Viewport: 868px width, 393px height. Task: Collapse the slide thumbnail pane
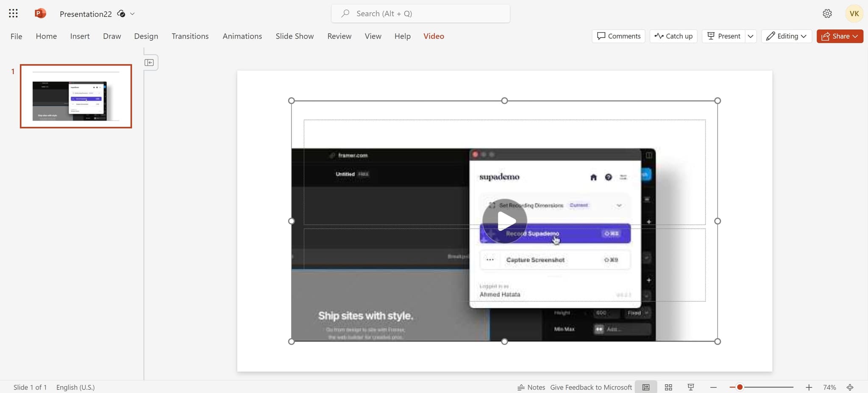point(150,62)
